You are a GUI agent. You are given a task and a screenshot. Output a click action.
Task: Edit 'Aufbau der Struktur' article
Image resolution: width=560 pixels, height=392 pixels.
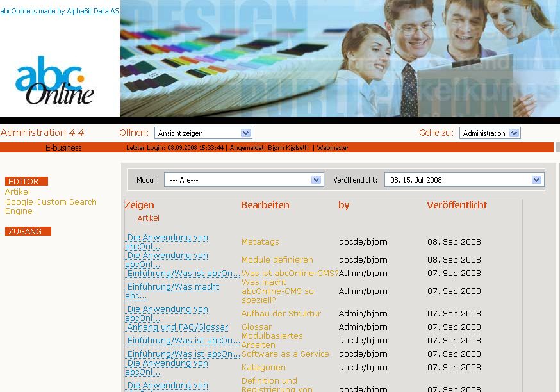[281, 313]
